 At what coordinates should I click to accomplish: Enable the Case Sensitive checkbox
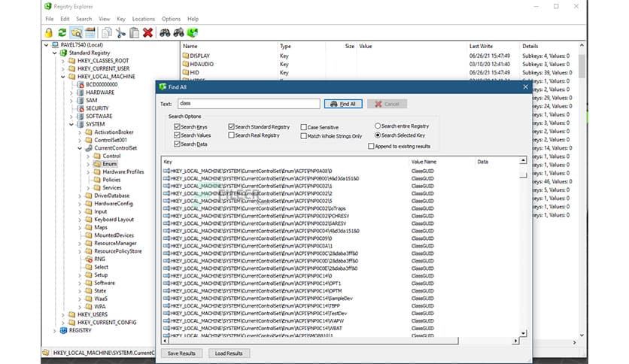(x=304, y=127)
